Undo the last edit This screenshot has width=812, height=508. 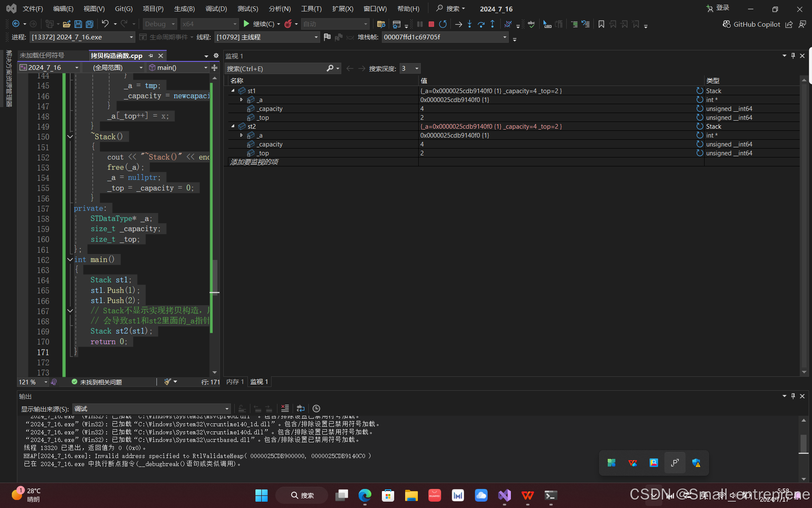(105, 24)
